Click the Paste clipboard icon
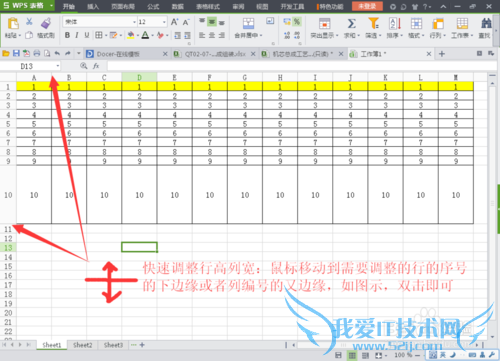 pos(13,24)
